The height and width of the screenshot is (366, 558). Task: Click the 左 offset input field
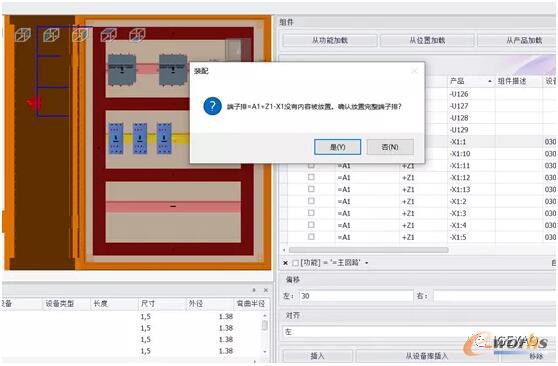coord(356,296)
